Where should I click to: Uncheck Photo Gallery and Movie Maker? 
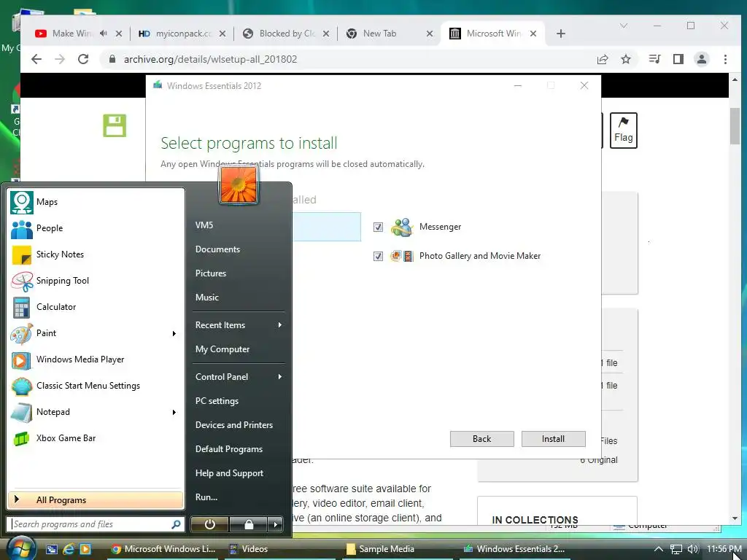point(379,256)
